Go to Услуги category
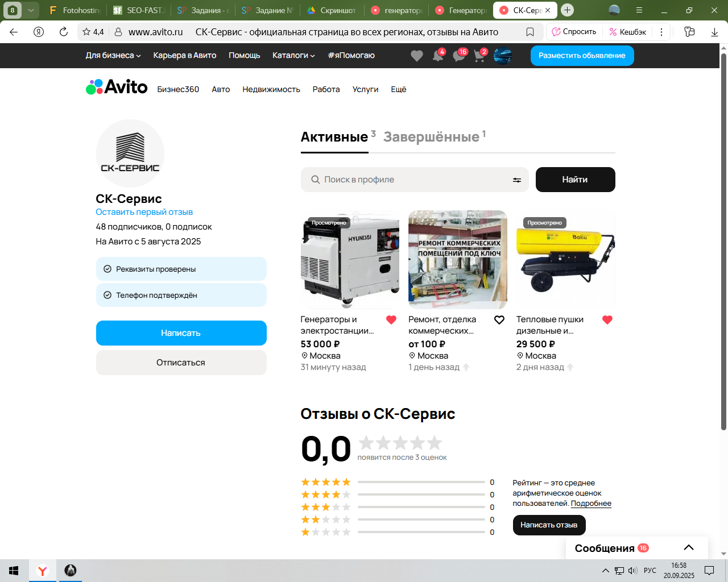 (365, 89)
